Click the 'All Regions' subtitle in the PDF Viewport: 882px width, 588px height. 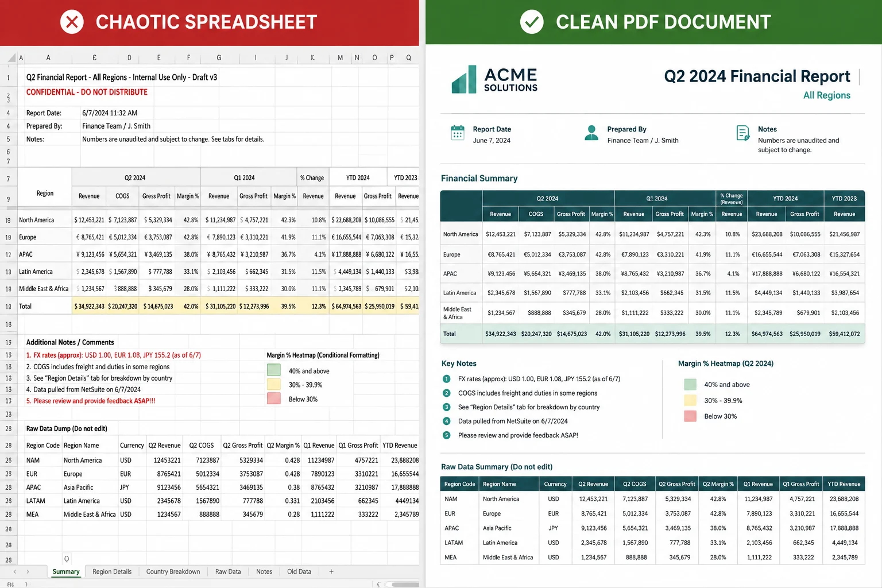(826, 95)
